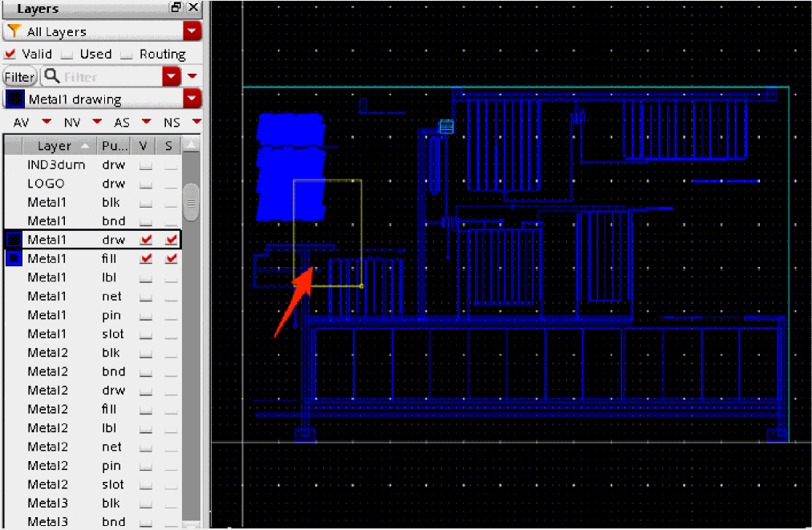Select the Metal2 blk layer row

[93, 353]
